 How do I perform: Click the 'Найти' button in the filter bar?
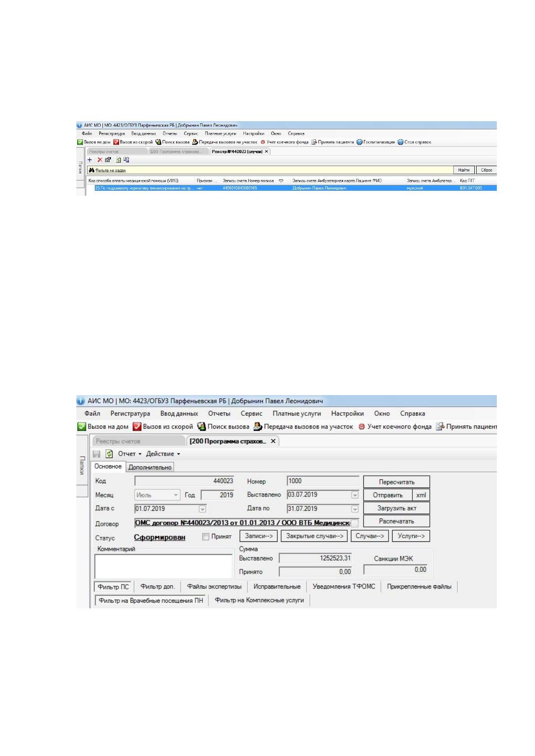[x=464, y=170]
